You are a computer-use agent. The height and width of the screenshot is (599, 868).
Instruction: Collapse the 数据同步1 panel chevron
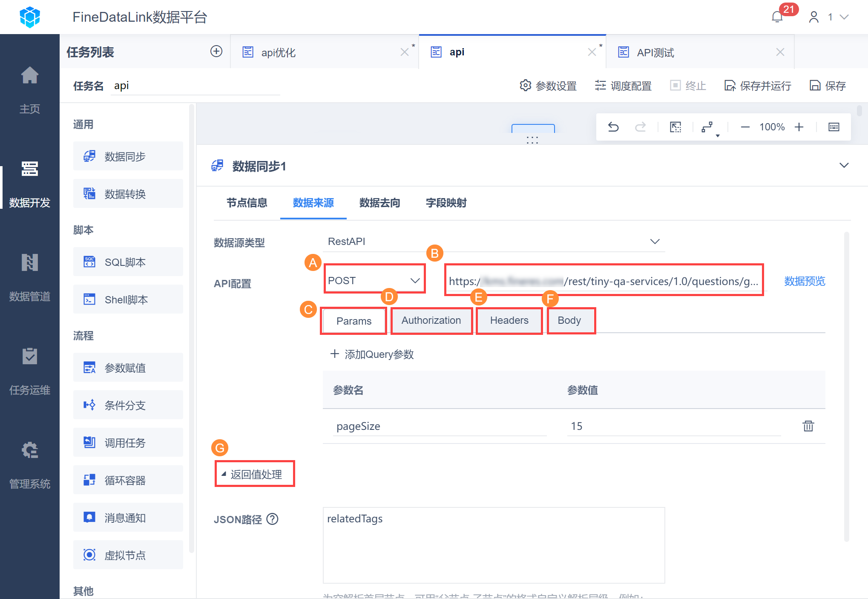click(844, 165)
